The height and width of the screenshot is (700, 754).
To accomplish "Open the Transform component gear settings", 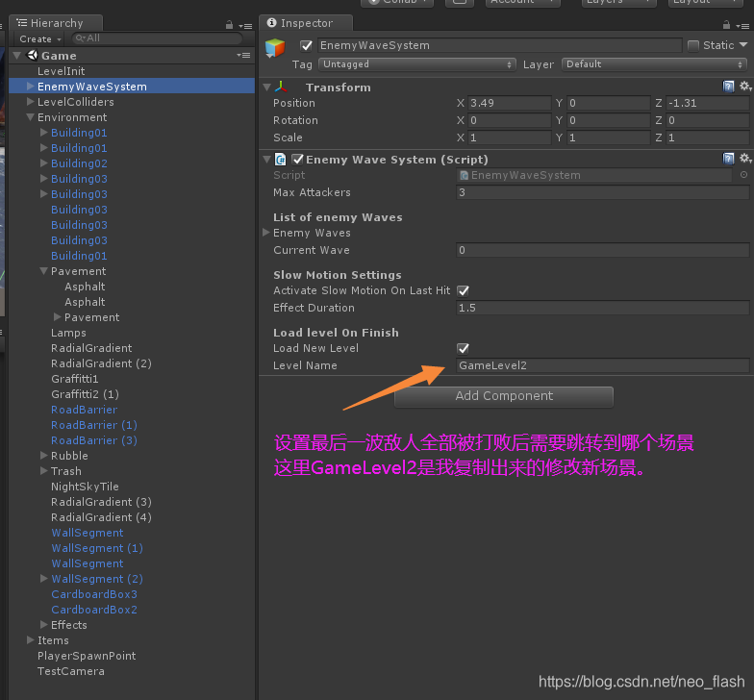I will tap(744, 87).
